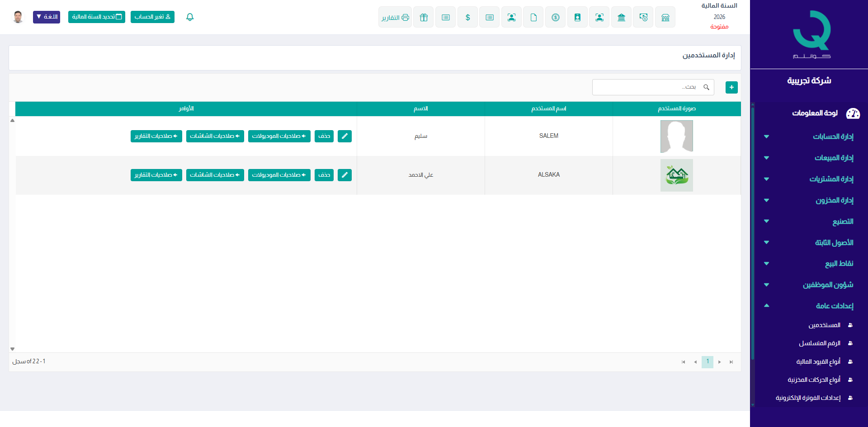Image resolution: width=868 pixels, height=427 pixels.
Task: Open الرقم المتسلسل sidebar item
Action: click(819, 343)
